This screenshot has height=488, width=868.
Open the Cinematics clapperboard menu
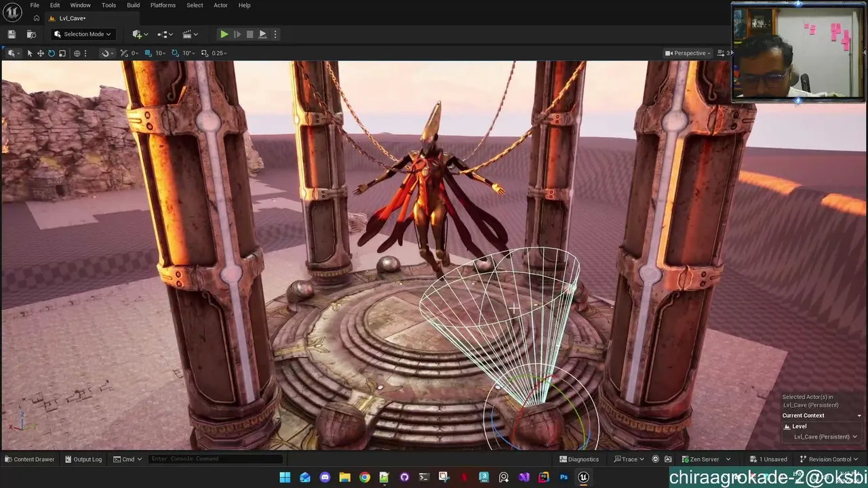coord(190,34)
